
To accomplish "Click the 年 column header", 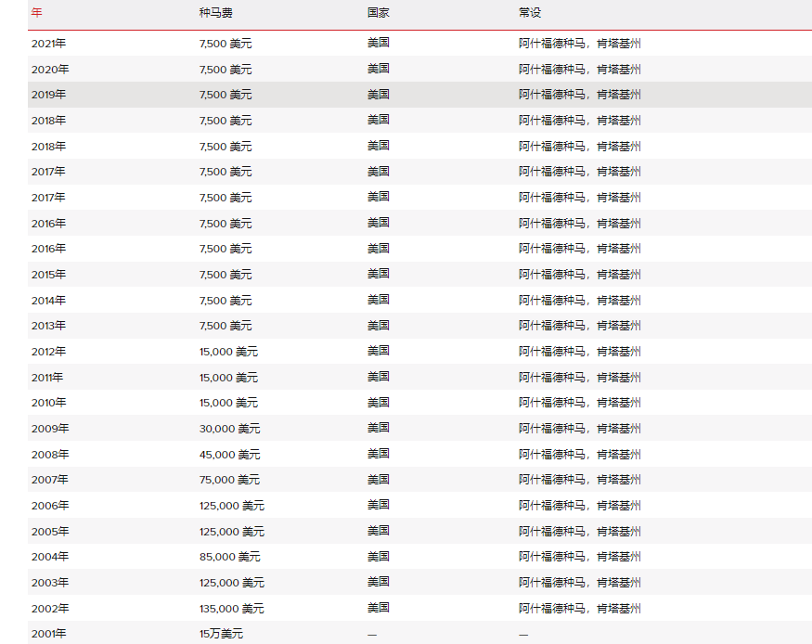I will coord(36,14).
